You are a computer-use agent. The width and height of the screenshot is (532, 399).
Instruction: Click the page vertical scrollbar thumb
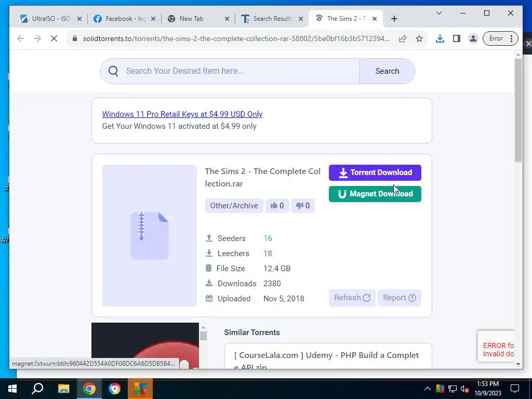pyautogui.click(x=518, y=110)
